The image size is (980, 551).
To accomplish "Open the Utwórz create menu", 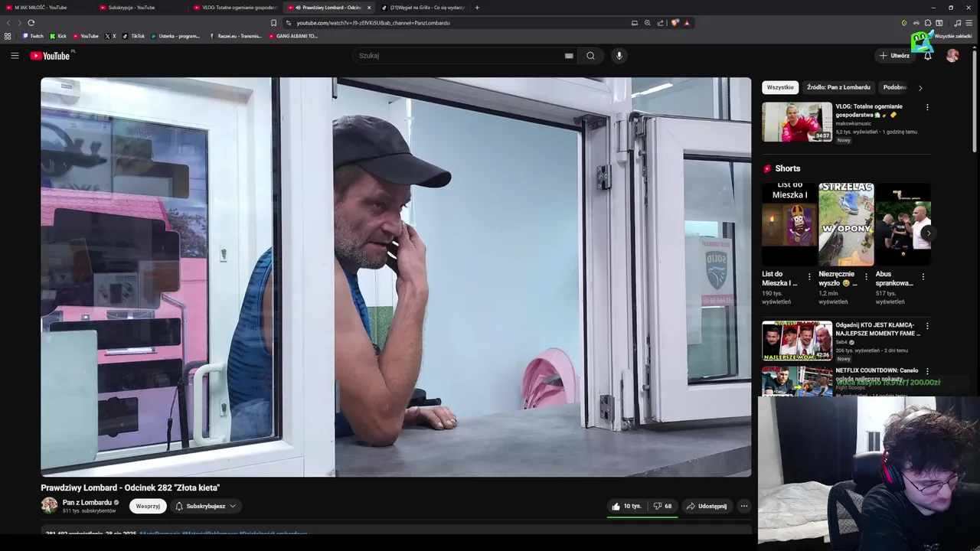I will (894, 55).
